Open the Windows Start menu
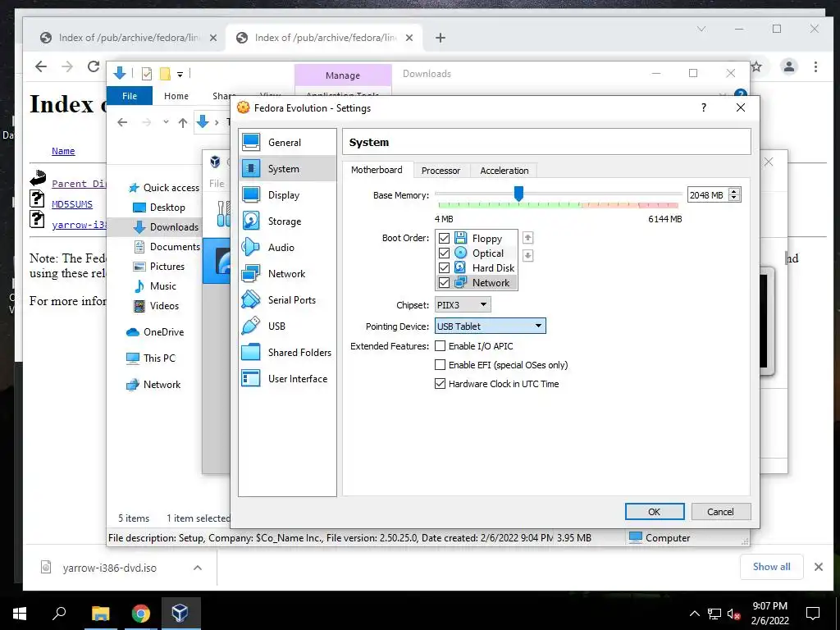Viewport: 840px width, 630px height. point(20,614)
